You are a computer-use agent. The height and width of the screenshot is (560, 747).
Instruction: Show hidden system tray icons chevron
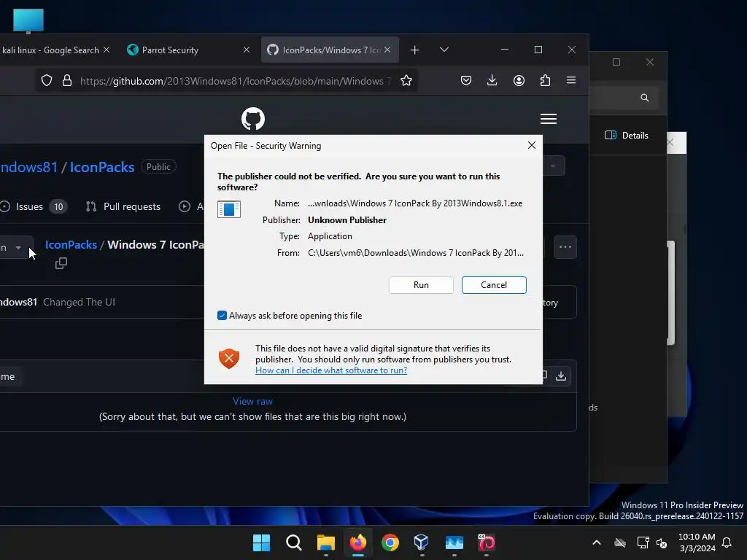pyautogui.click(x=597, y=542)
